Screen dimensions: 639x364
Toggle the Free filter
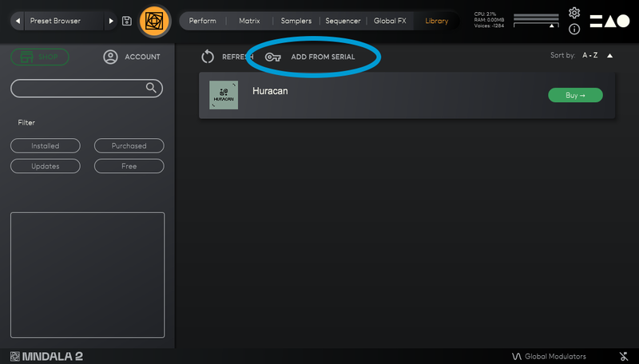129,166
